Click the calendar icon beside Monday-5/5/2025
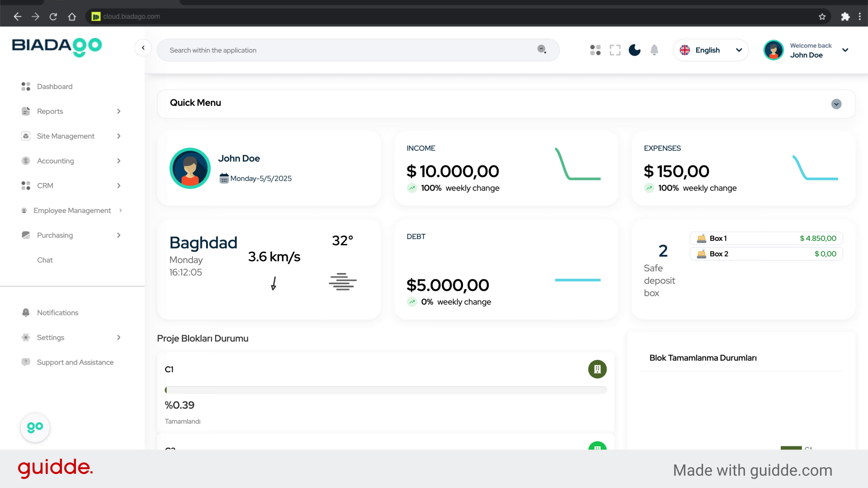 224,178
